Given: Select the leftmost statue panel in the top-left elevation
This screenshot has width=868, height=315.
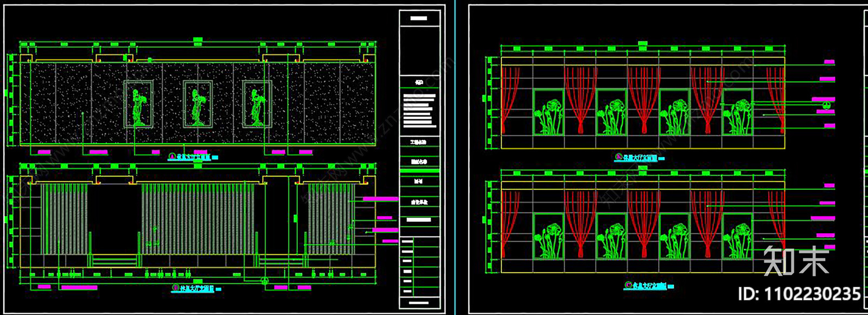Looking at the screenshot, I should (x=138, y=104).
